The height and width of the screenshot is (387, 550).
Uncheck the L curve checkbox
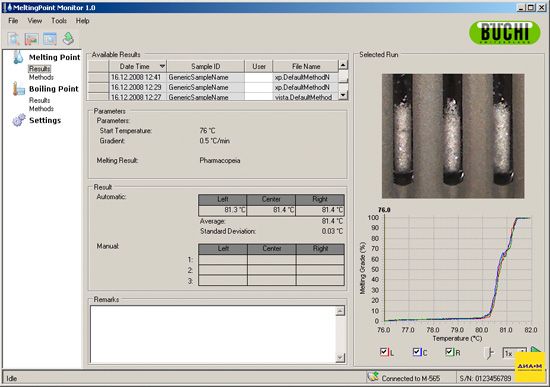pyautogui.click(x=384, y=352)
